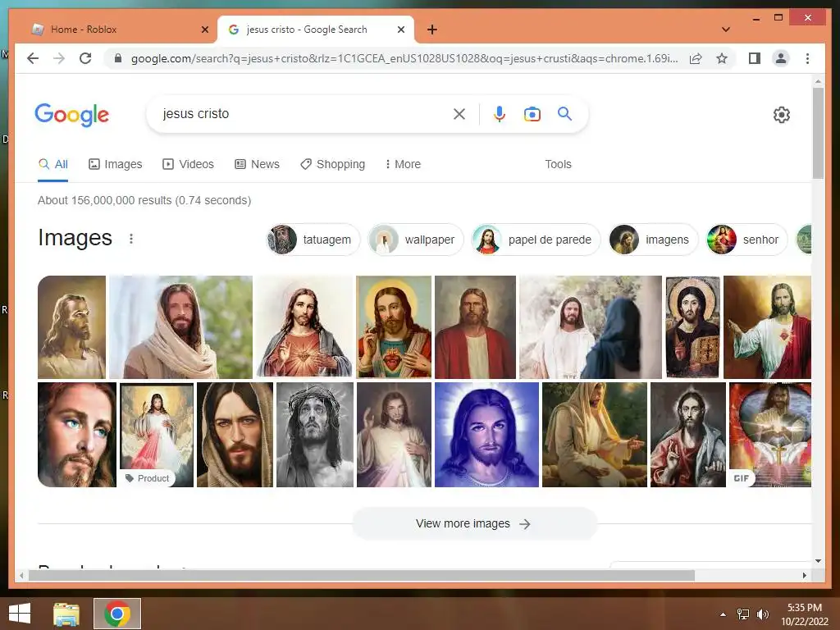Open the yellow halo sacred heart thumbnail
Image resolution: width=840 pixels, height=630 pixels.
click(x=394, y=327)
